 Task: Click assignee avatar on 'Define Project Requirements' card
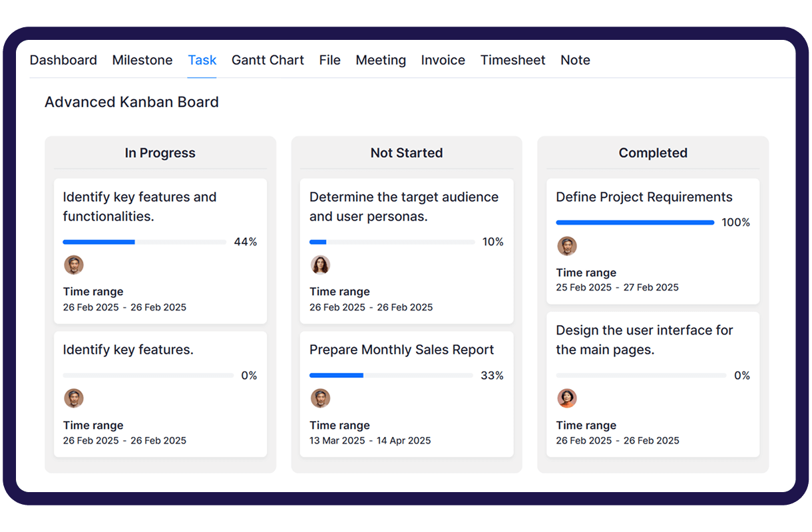pyautogui.click(x=566, y=245)
